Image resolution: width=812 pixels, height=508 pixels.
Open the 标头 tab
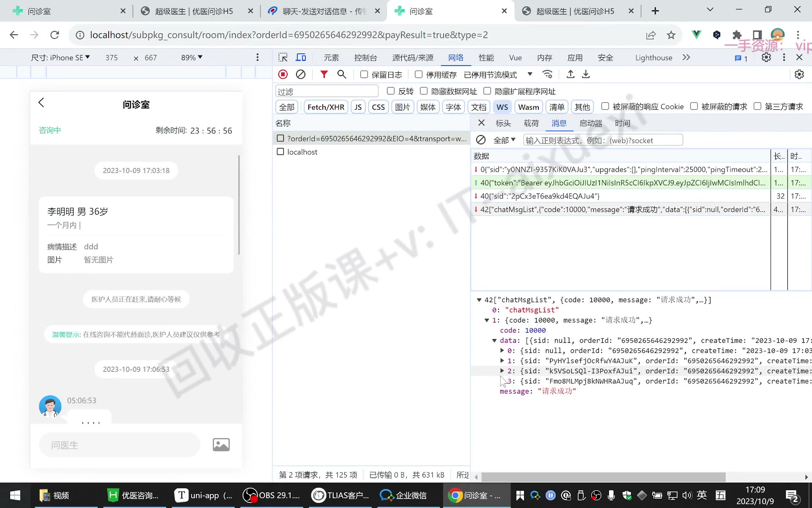click(x=503, y=123)
